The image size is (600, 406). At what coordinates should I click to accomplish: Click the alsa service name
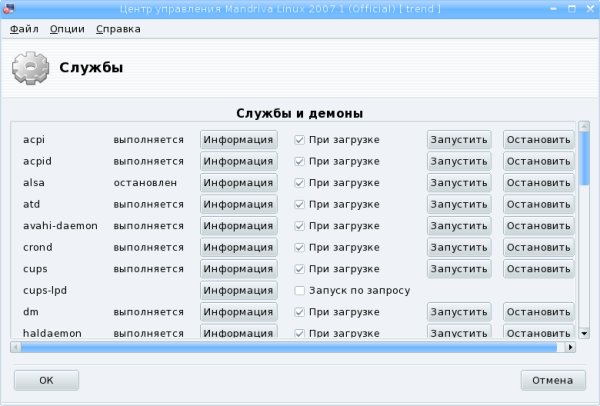pos(34,183)
